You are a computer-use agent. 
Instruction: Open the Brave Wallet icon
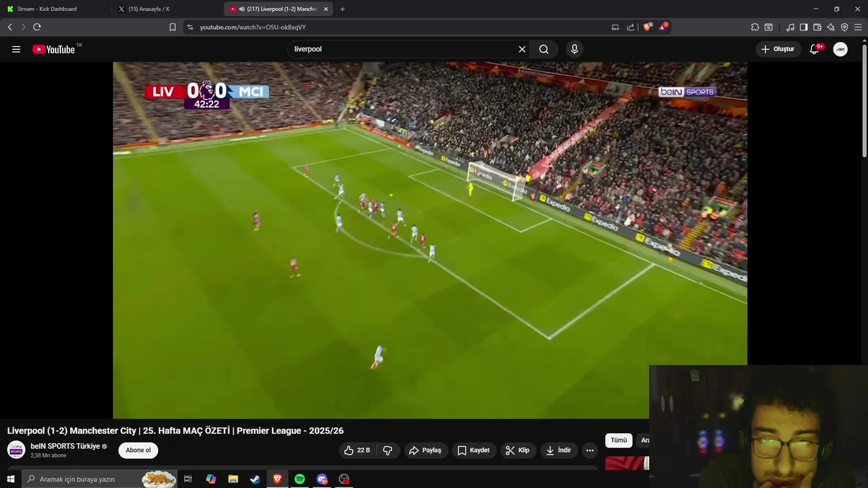817,27
